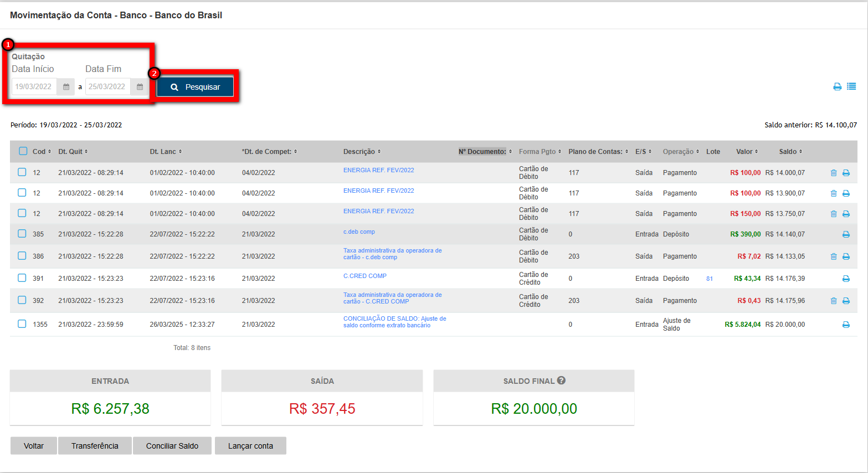Screen dimensions: 868x473
Task: Print the c.deb comp deposit row
Action: [x=846, y=234]
